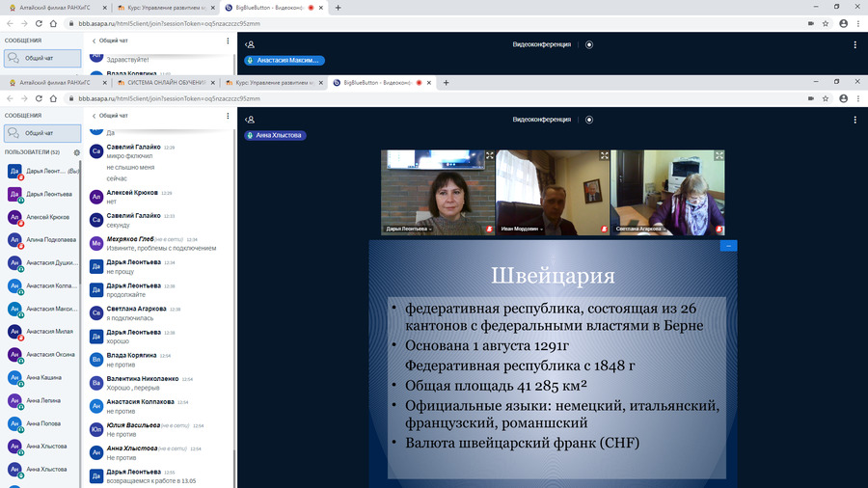The image size is (868, 488).
Task: Make Дарья Леонтьева webcam fullscreen
Action: click(x=489, y=155)
